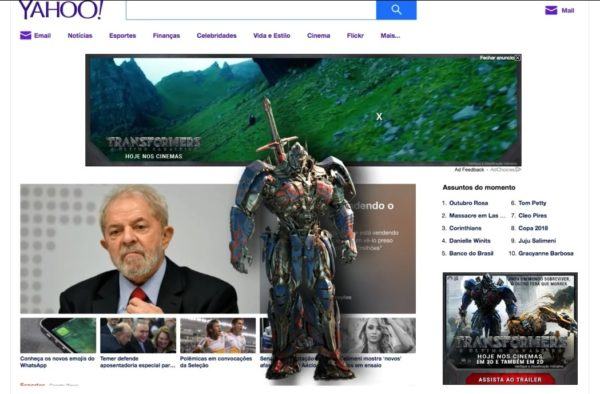Open WhatsApp emojis story thumbnail
This screenshot has width=600, height=394.
(58, 335)
